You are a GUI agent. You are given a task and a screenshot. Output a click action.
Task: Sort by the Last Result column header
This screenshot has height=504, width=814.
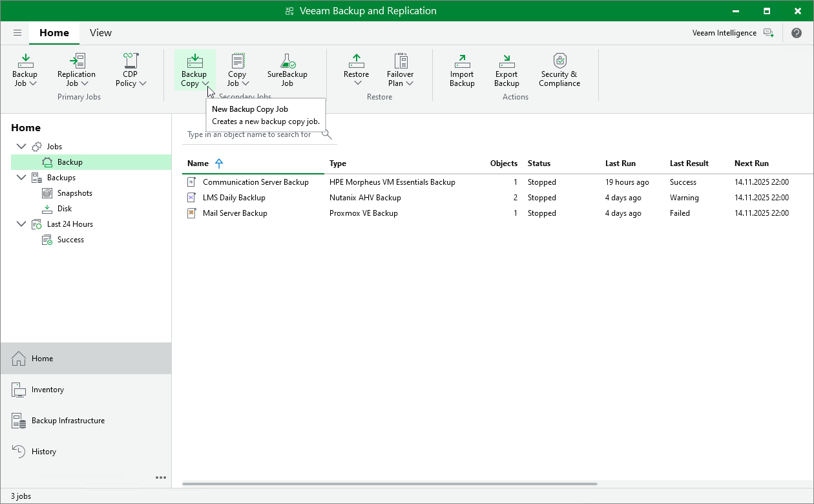point(689,163)
